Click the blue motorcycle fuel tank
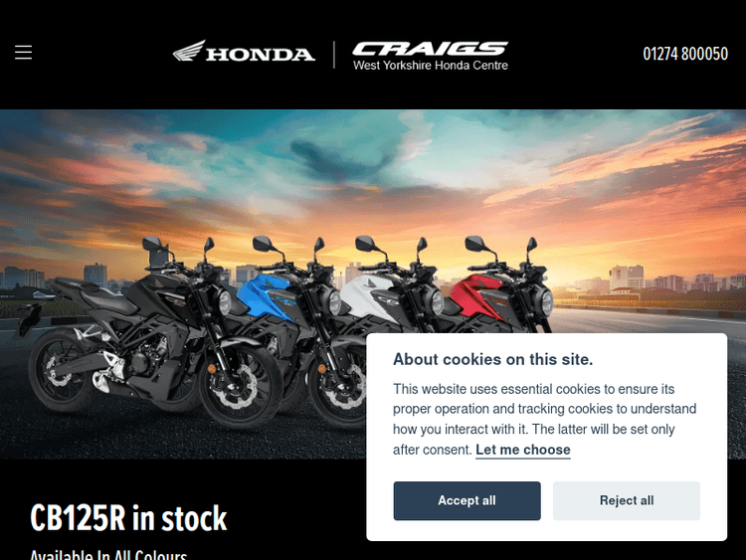 (x=264, y=295)
